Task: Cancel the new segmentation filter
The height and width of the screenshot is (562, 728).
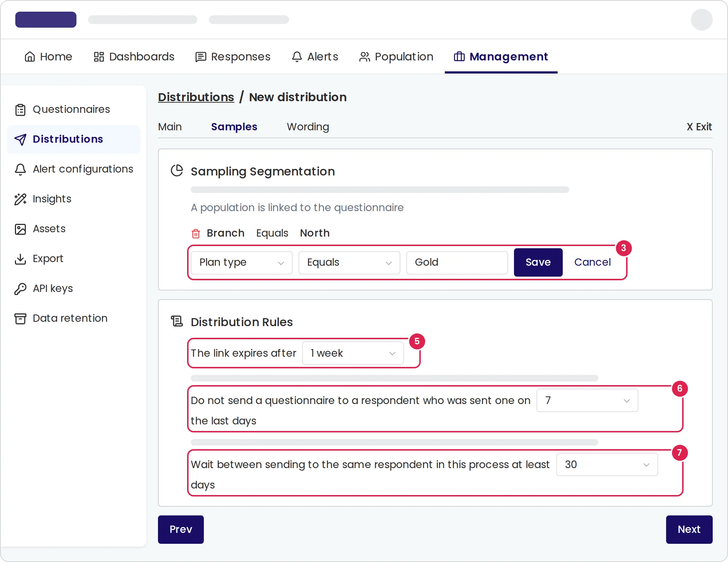Action: [x=593, y=262]
